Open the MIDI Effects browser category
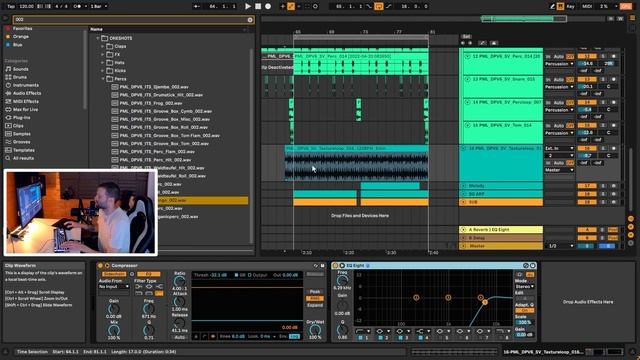 click(x=26, y=101)
